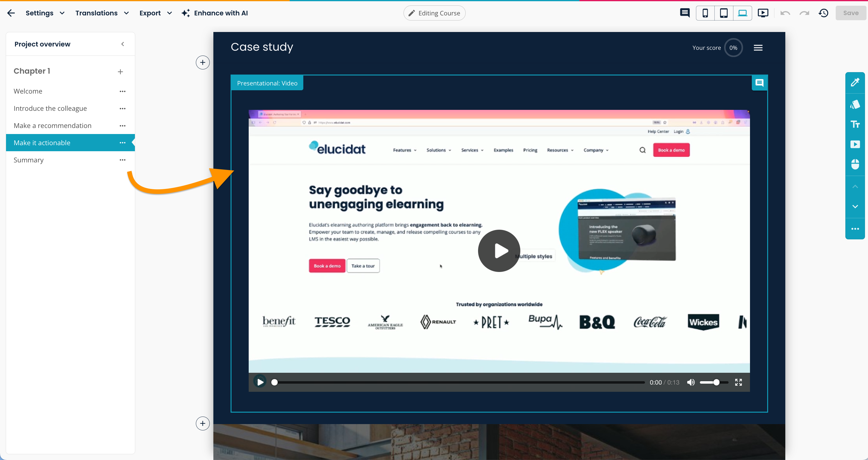Add a page to Chapter 1
This screenshot has width=868, height=460.
click(120, 72)
